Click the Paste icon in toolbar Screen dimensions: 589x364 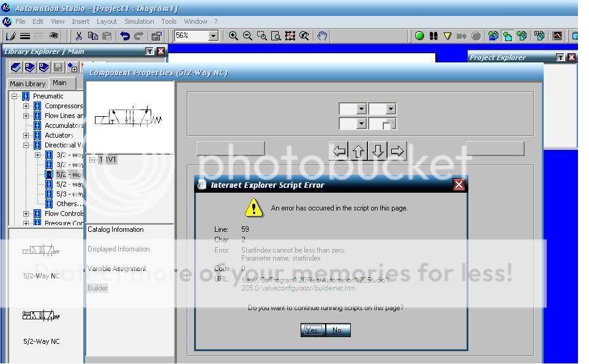107,36
